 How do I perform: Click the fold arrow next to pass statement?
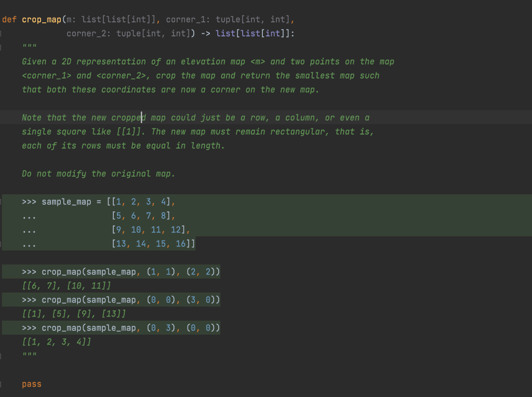[2, 383]
